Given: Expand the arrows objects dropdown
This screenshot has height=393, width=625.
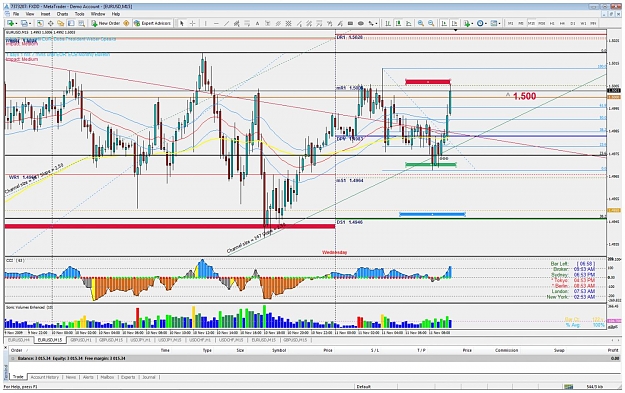Looking at the screenshot, I should (x=376, y=23).
